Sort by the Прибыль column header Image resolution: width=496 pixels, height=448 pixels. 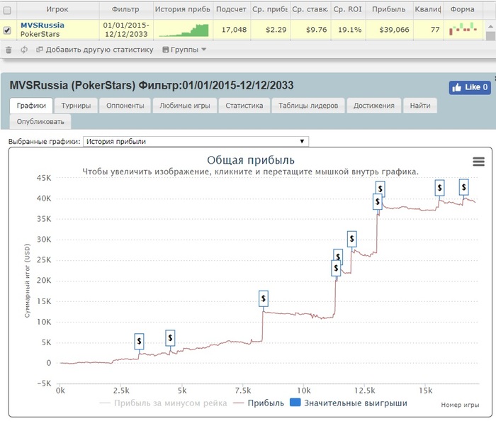(389, 9)
